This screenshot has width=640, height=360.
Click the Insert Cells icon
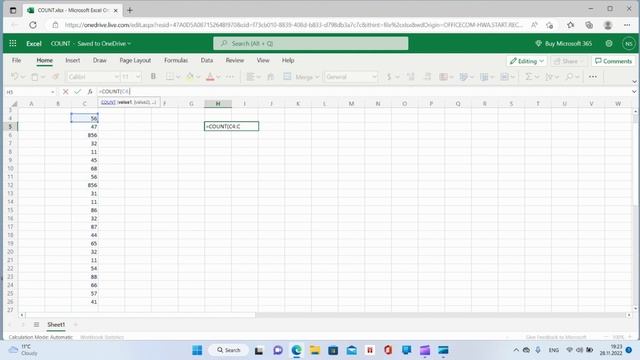point(484,76)
